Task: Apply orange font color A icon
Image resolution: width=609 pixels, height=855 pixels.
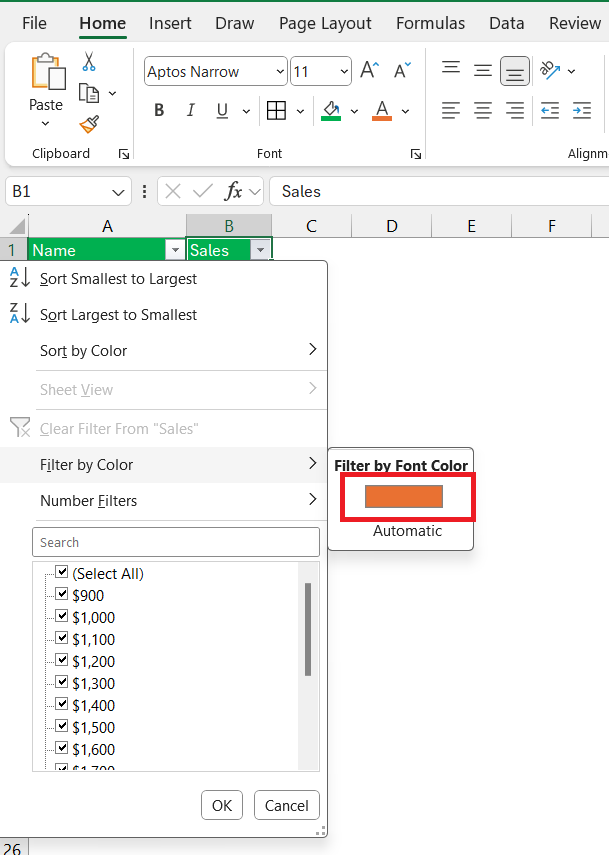Action: (x=382, y=111)
